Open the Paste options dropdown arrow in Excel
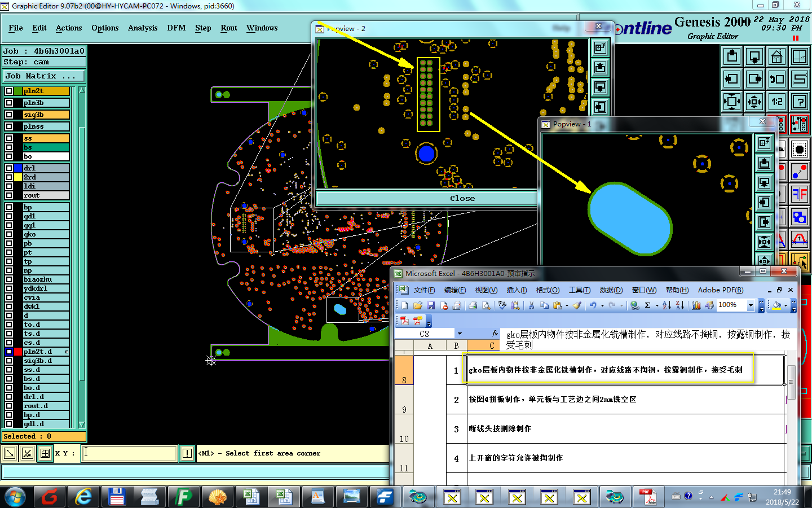812x508 pixels. pyautogui.click(x=567, y=305)
